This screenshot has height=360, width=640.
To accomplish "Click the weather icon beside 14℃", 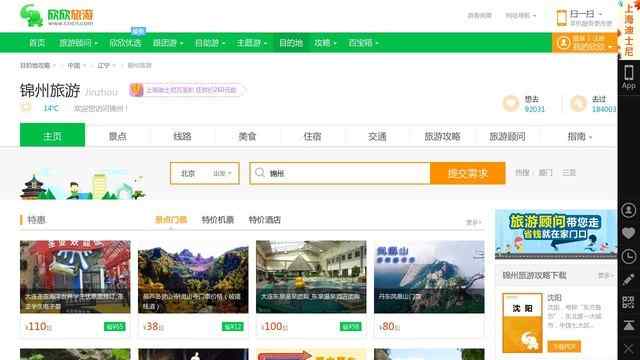I will pyautogui.click(x=26, y=108).
